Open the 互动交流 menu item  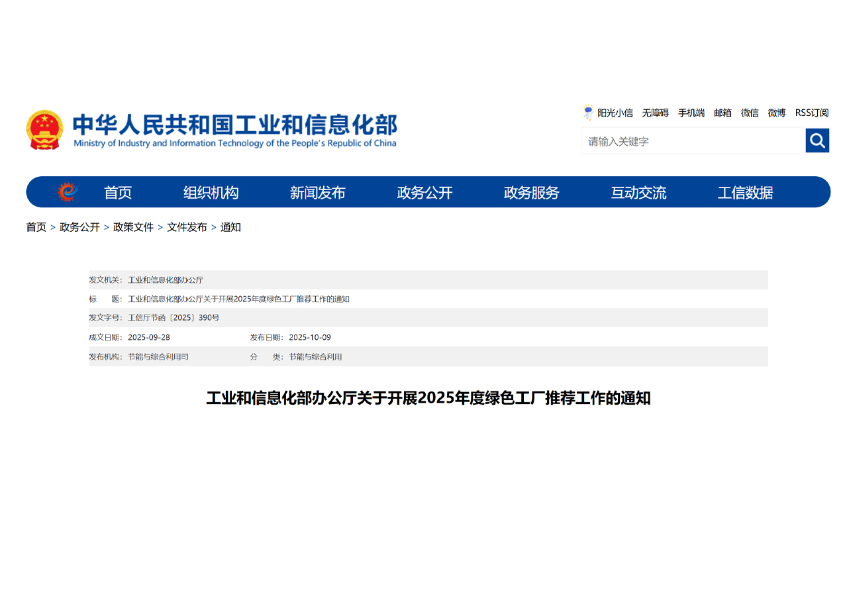click(x=638, y=193)
